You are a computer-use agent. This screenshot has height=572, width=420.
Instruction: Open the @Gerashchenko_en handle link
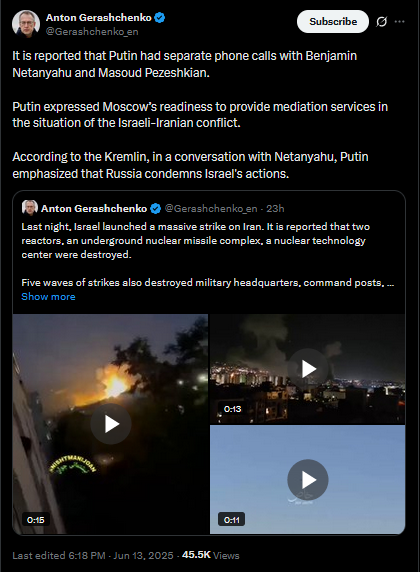point(92,32)
